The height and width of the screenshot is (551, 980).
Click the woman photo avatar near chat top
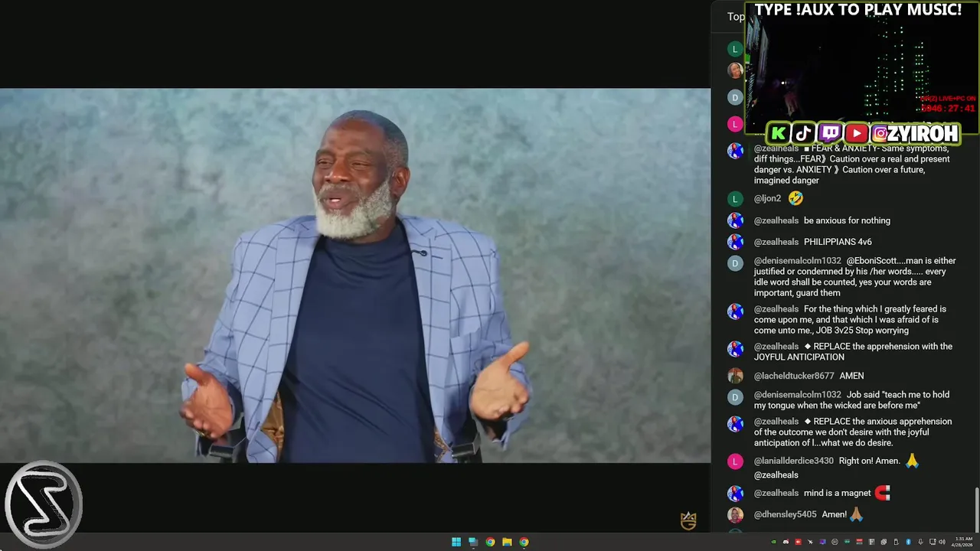[735, 70]
